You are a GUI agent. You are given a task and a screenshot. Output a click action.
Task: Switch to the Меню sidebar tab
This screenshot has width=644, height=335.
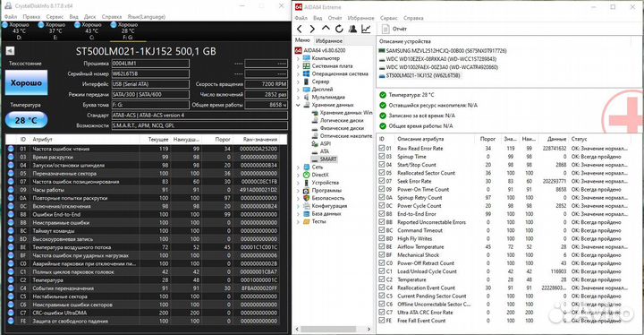tap(302, 40)
